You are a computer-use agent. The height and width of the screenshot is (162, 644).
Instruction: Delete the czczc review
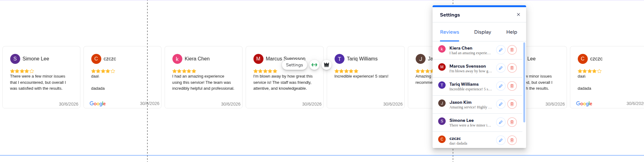click(512, 140)
